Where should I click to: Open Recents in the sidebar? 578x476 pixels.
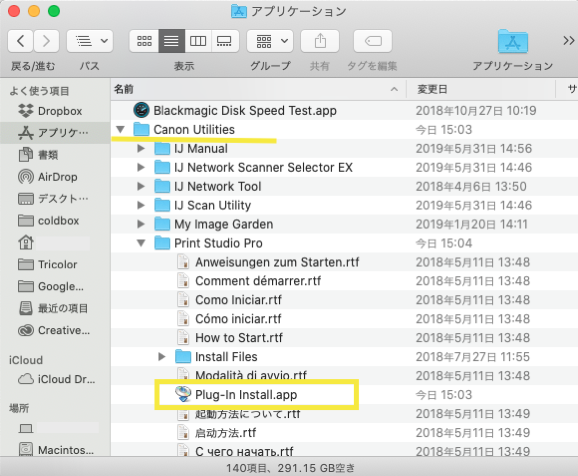[54, 308]
